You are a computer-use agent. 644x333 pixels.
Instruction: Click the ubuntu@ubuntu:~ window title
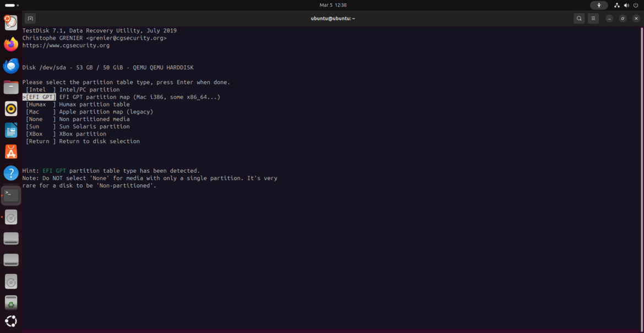[x=333, y=19]
